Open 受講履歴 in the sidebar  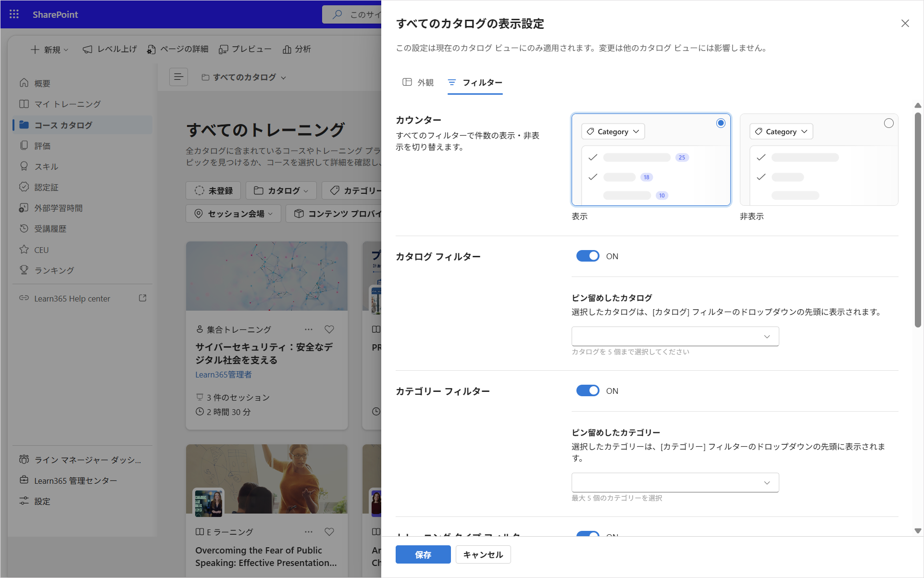tap(83, 229)
